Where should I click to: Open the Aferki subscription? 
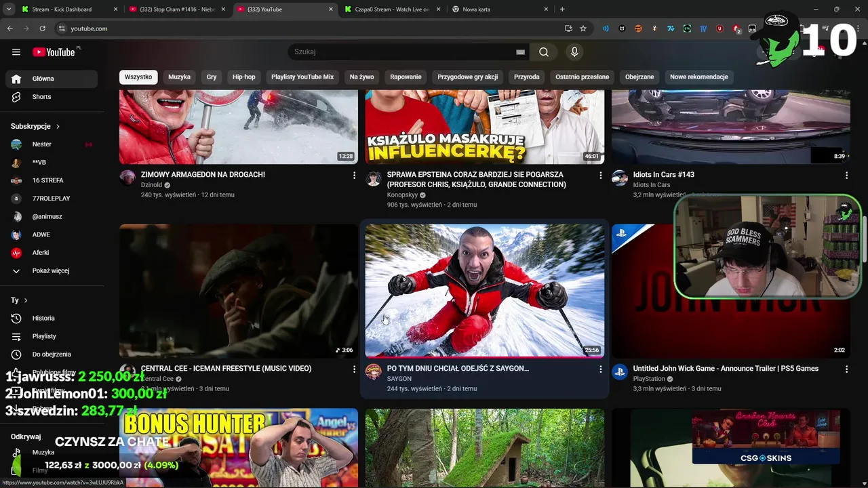52,253
